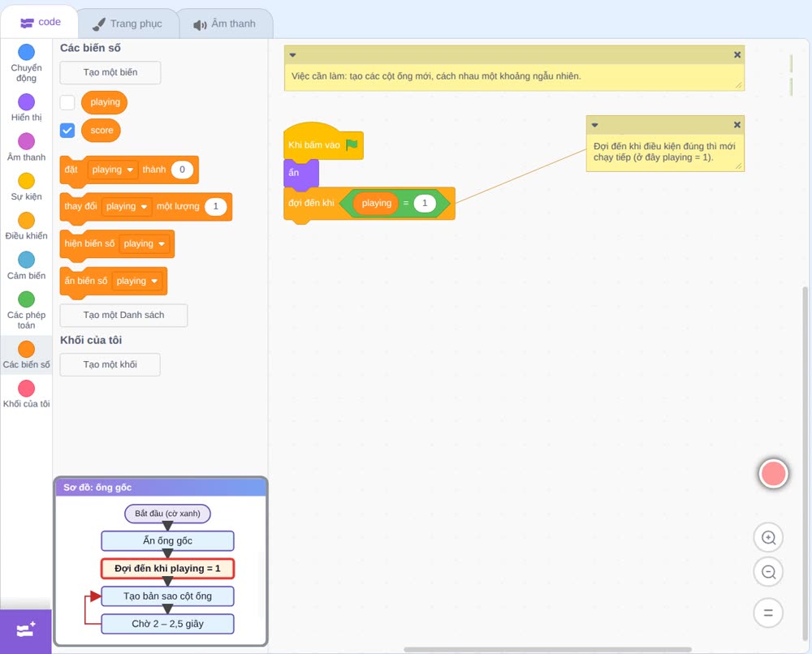
Task: Click the red round record button
Action: click(x=773, y=473)
